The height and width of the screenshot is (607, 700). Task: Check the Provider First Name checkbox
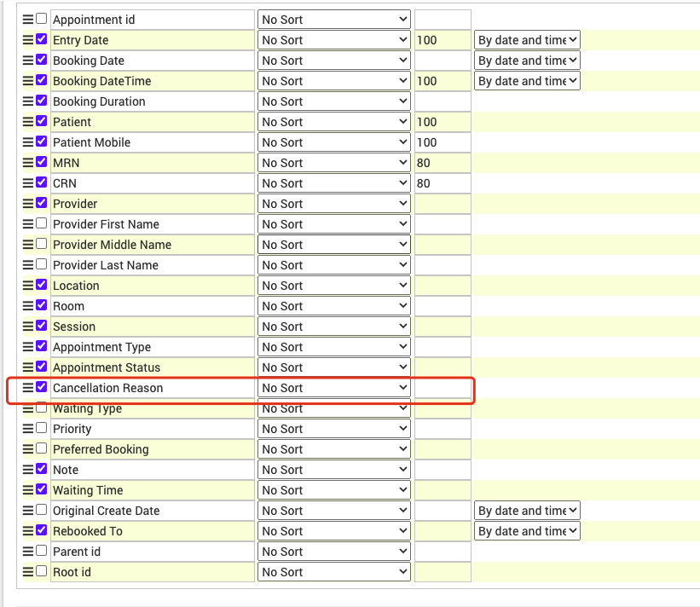click(41, 223)
